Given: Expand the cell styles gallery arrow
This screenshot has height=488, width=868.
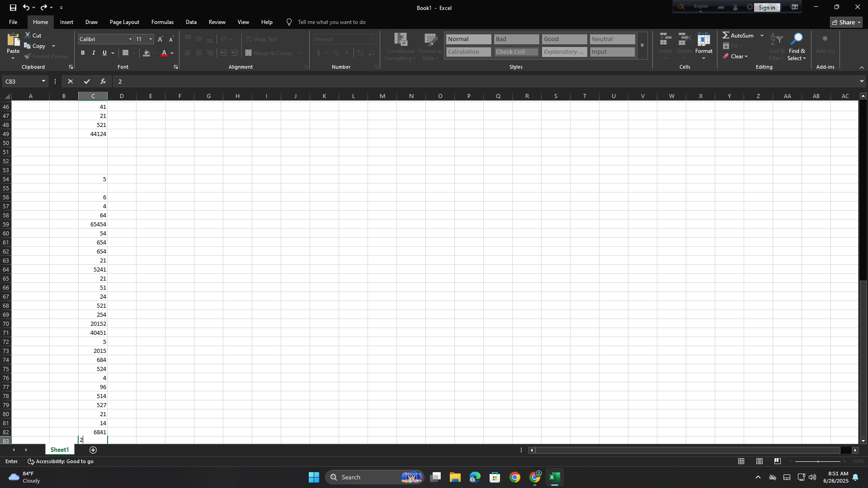Looking at the screenshot, I should pos(642,45).
